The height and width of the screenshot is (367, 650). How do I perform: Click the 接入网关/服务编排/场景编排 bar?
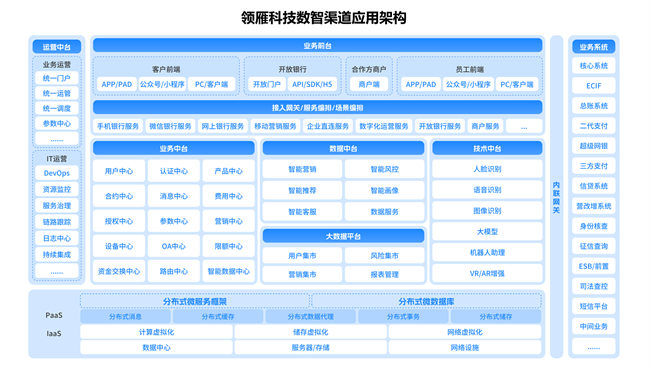point(318,107)
